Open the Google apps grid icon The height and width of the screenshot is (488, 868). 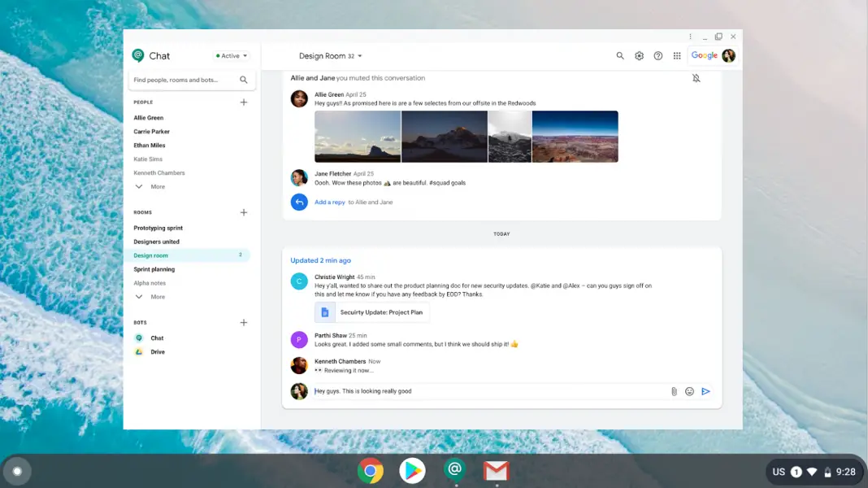click(677, 55)
